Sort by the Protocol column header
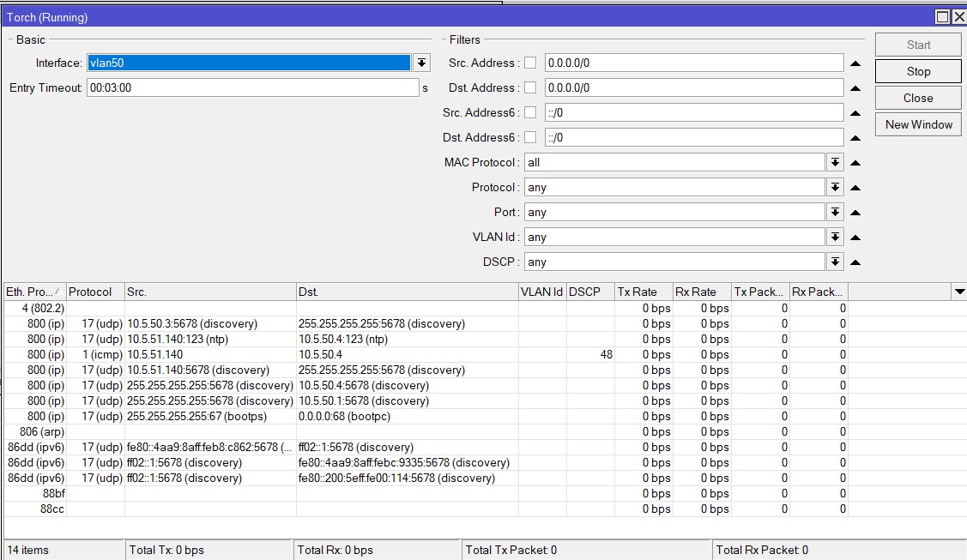Image resolution: width=967 pixels, height=560 pixels. [x=95, y=292]
